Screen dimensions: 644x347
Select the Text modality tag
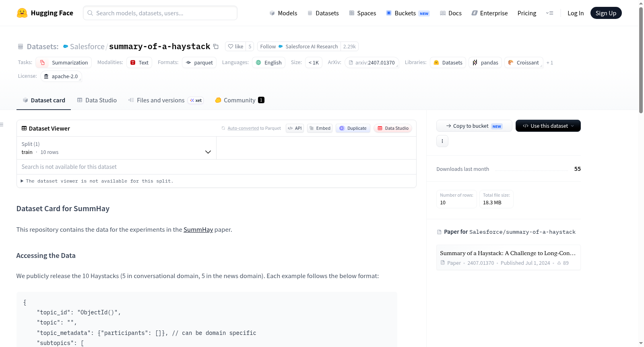coord(139,62)
